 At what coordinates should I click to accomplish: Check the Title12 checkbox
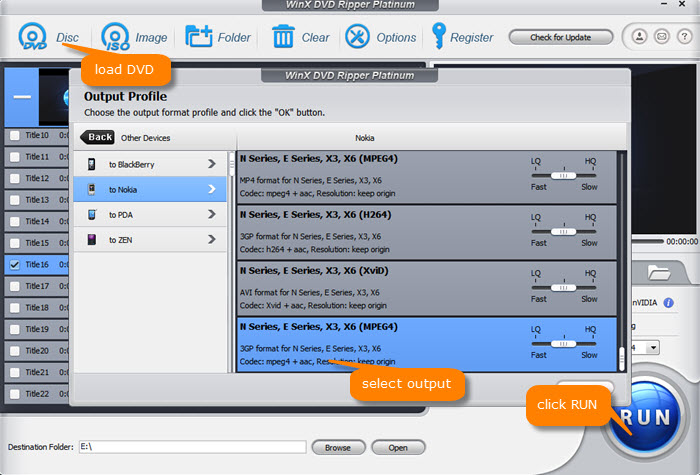[x=15, y=178]
